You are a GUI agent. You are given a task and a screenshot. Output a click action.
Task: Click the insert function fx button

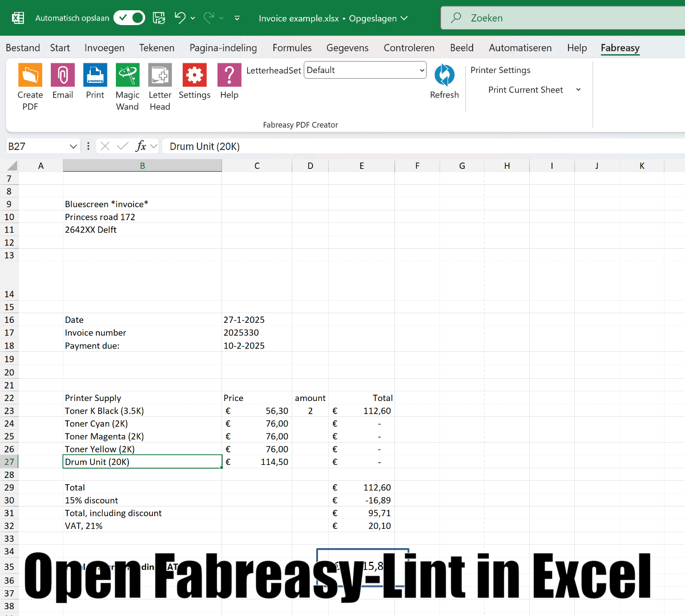tap(141, 146)
